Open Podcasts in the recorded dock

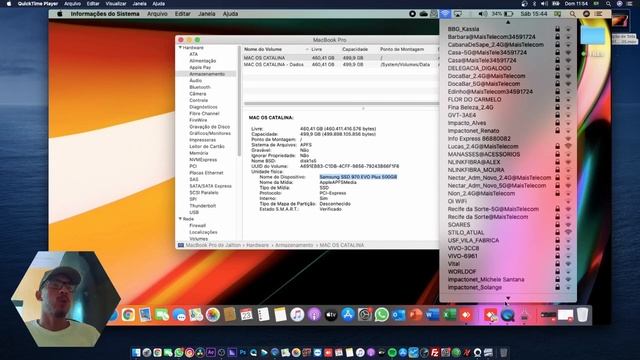(x=314, y=315)
